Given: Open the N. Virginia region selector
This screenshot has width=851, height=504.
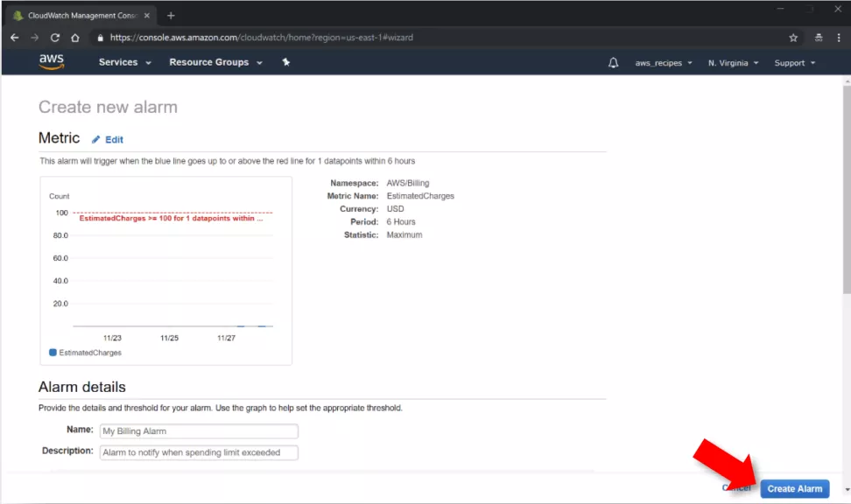Looking at the screenshot, I should click(733, 63).
